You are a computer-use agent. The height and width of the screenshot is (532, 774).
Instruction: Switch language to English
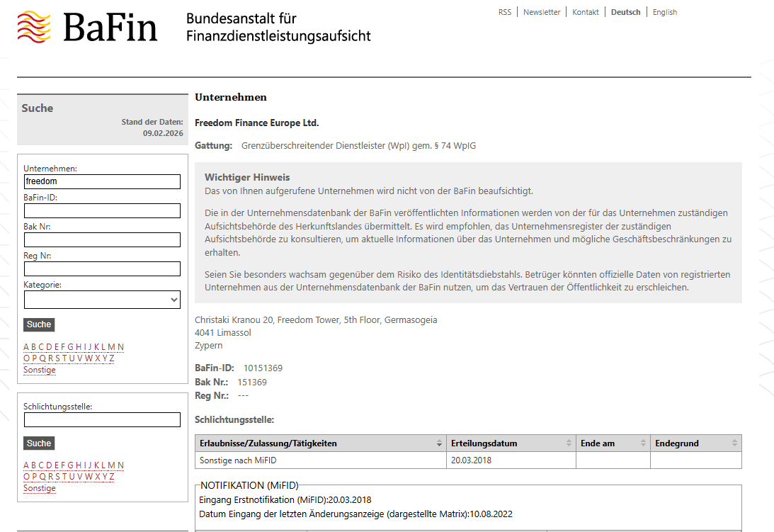(664, 12)
